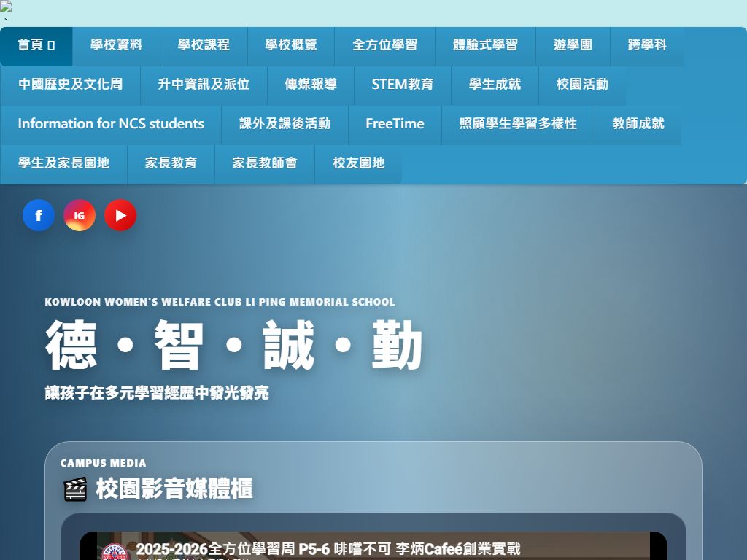Click the 讓孩子在多元學習經歷中發光發亮 tagline
Viewport: 747px width, 560px height.
pyautogui.click(x=158, y=393)
